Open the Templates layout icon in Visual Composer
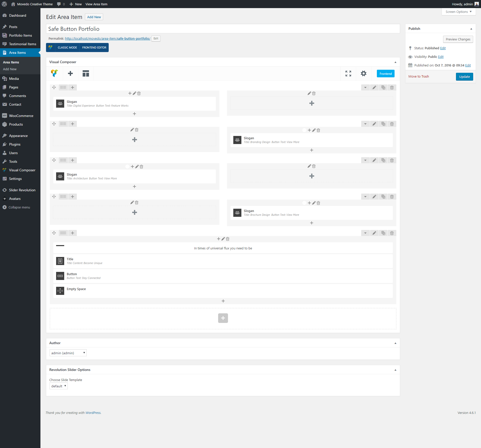481x448 pixels. click(86, 74)
